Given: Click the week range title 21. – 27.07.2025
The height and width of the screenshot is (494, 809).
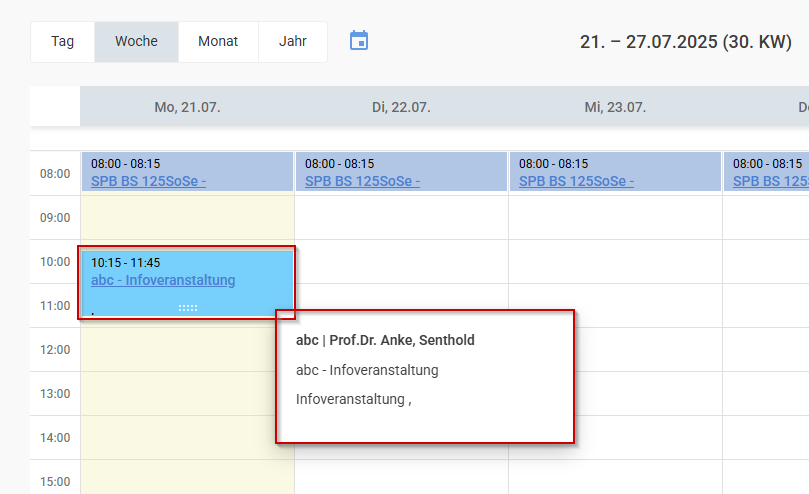Looking at the screenshot, I should (x=686, y=41).
